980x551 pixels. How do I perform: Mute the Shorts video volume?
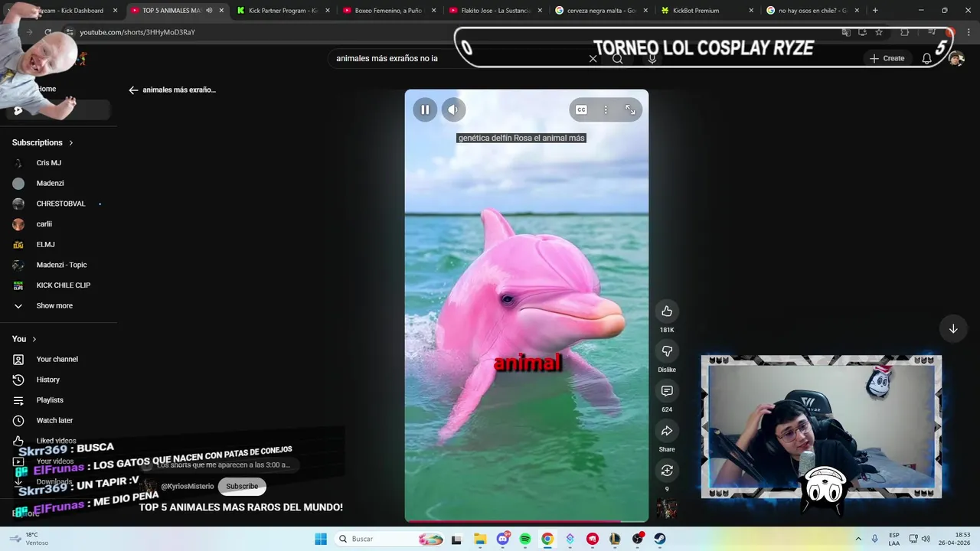click(x=452, y=109)
